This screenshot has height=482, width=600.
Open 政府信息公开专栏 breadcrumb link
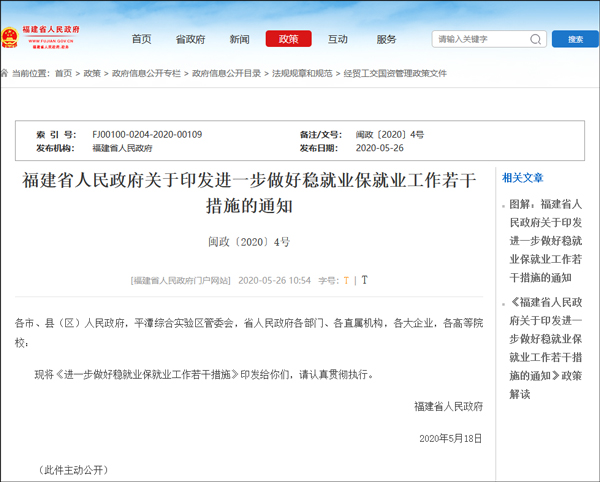146,73
